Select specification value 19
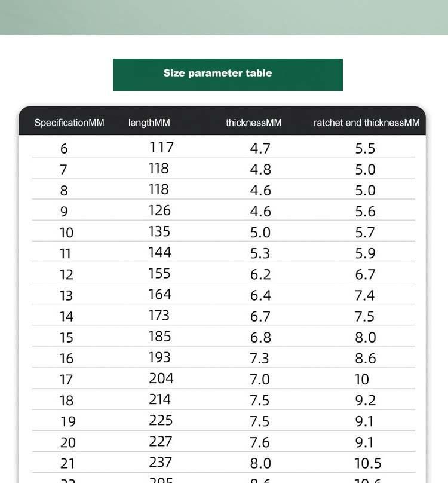The width and height of the screenshot is (448, 483). (68, 421)
